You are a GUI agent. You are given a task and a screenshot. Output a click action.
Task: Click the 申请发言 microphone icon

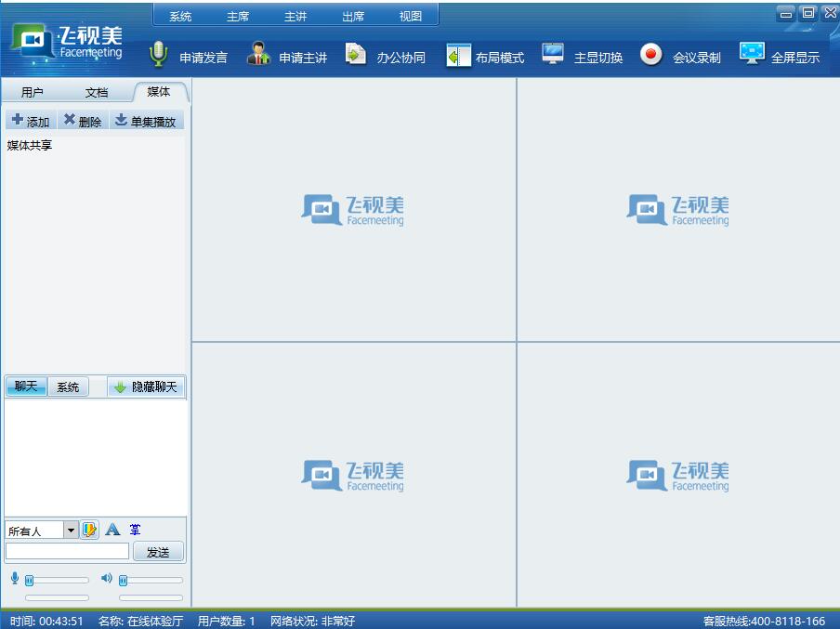(x=158, y=54)
